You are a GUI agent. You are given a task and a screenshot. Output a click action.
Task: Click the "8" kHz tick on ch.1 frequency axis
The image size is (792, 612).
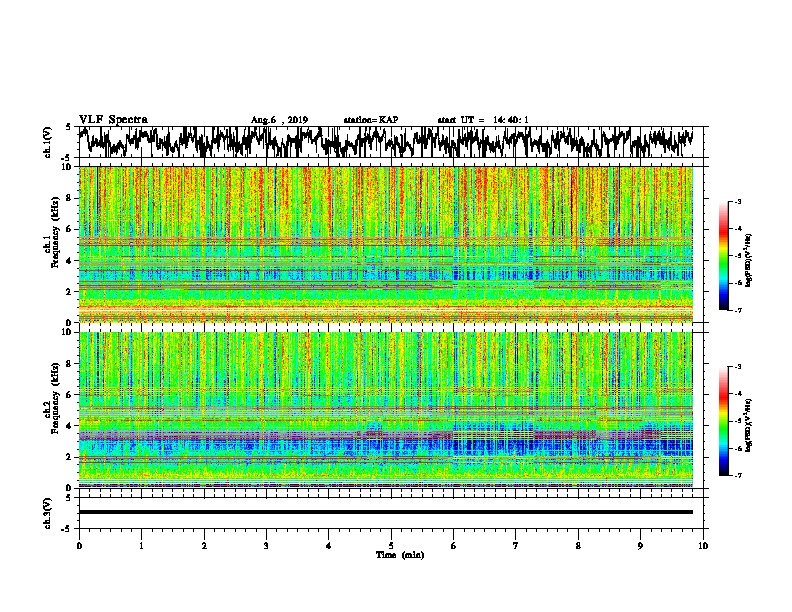[x=70, y=198]
